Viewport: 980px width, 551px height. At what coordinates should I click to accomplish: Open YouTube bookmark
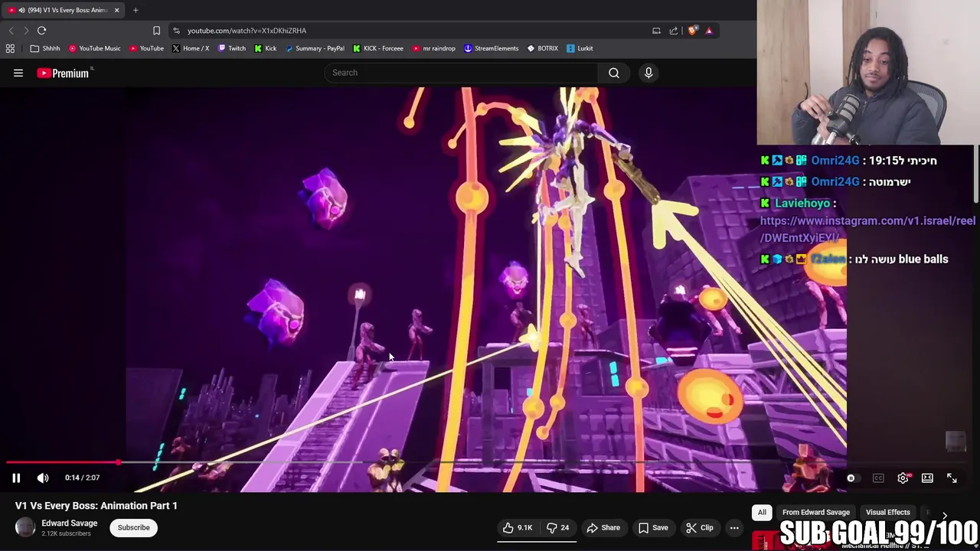146,48
